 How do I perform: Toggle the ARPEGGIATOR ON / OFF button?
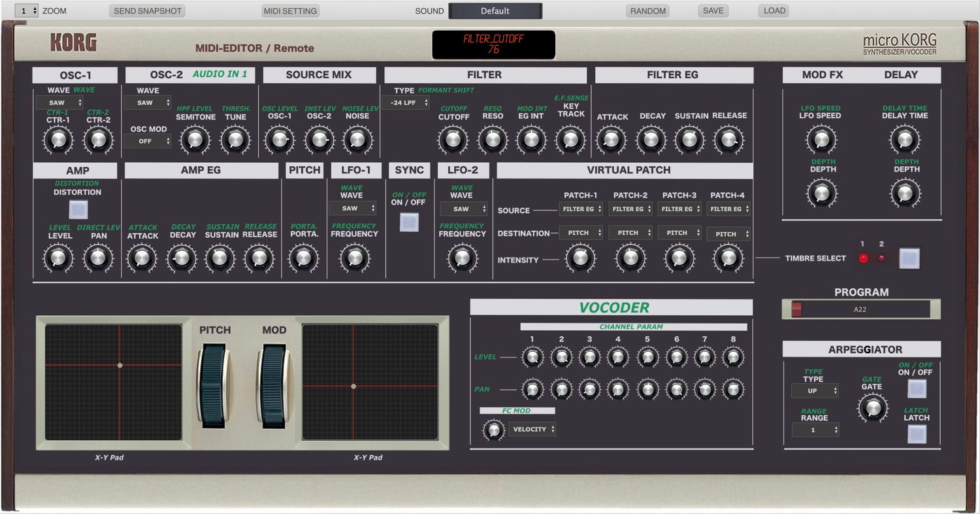(917, 388)
